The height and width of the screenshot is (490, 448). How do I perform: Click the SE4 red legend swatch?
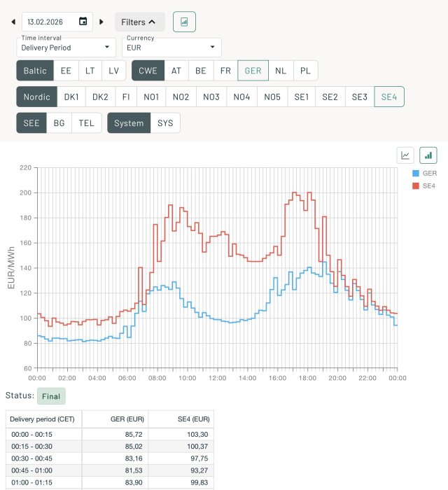(x=416, y=186)
